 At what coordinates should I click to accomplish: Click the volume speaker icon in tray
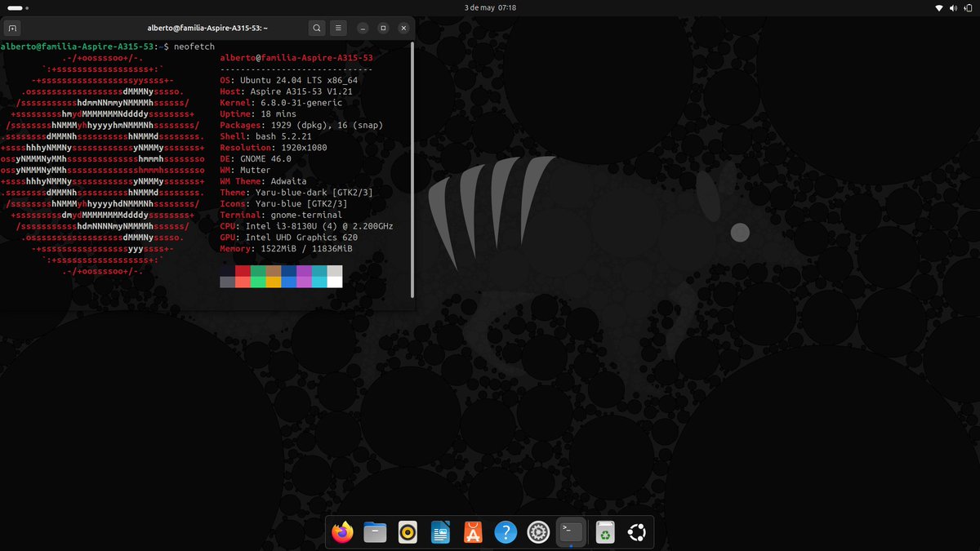click(954, 7)
